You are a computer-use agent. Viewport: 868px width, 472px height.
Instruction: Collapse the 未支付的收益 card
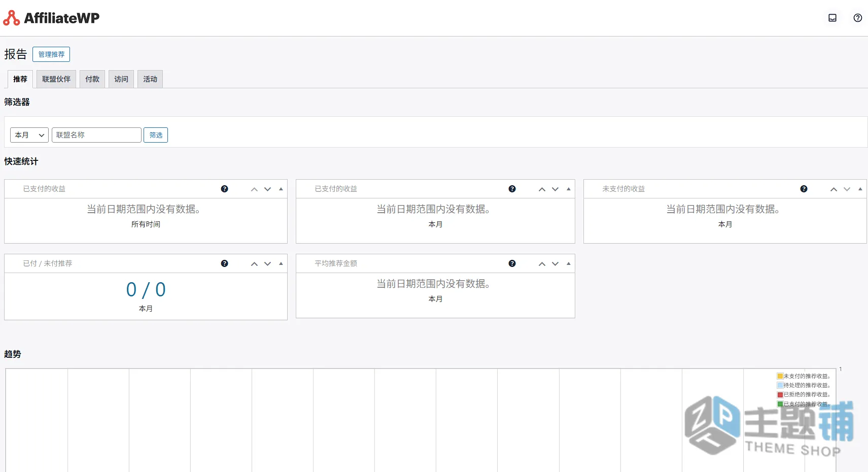[860, 189]
